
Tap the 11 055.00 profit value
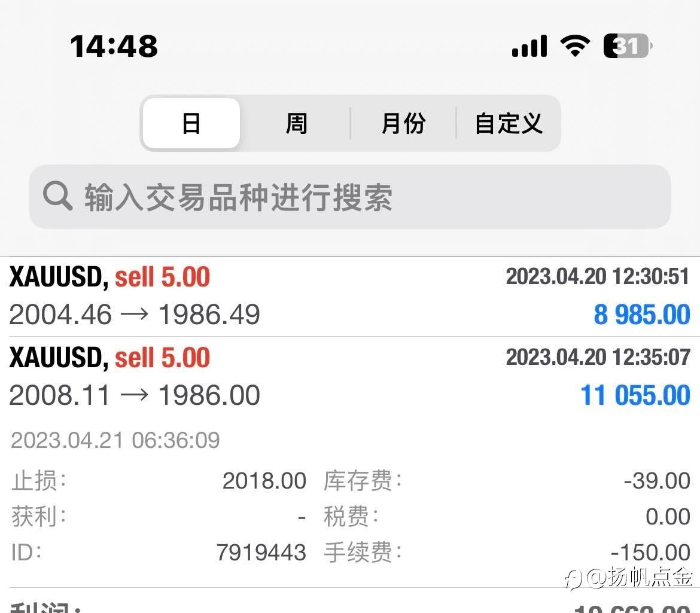coord(635,395)
